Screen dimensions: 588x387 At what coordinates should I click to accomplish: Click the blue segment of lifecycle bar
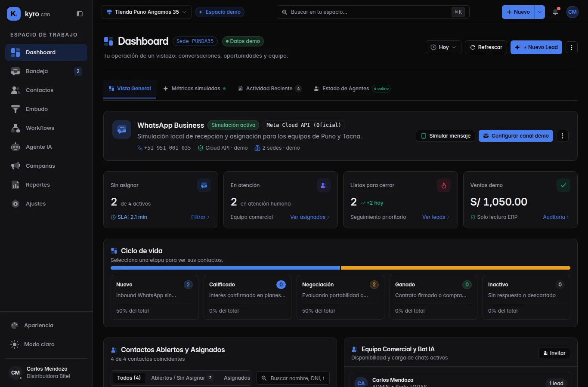[x=225, y=268]
